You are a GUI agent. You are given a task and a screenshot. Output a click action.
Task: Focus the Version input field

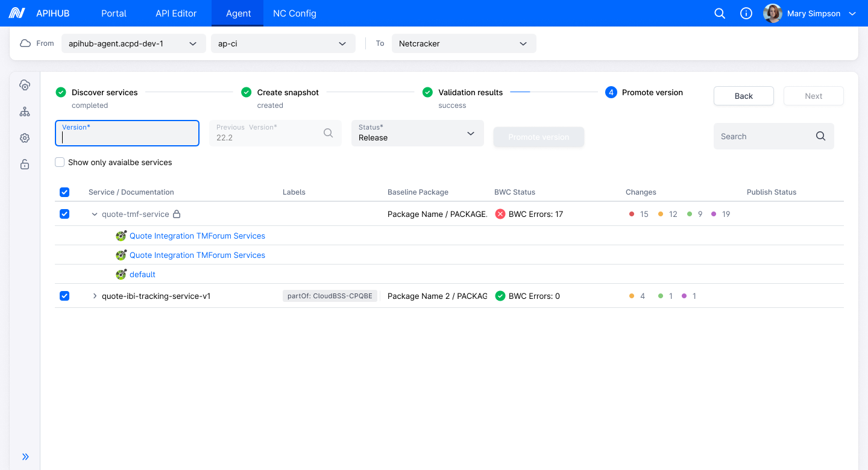pos(127,133)
